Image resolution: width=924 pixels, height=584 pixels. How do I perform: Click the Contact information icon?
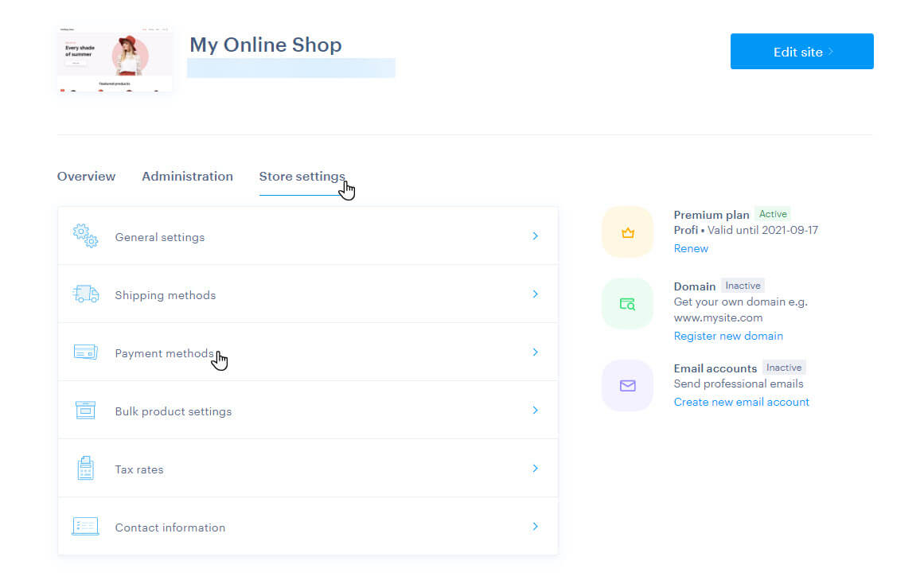click(85, 526)
